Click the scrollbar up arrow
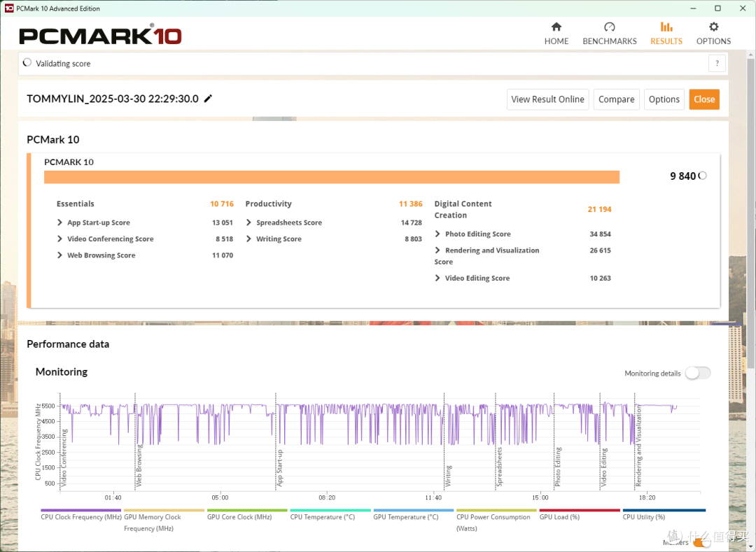Viewport: 756px width, 552px height. pyautogui.click(x=750, y=55)
